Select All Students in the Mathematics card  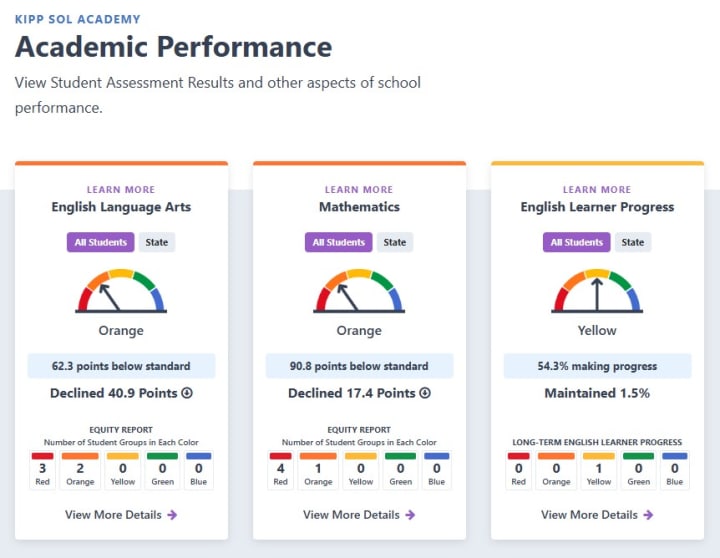click(339, 242)
